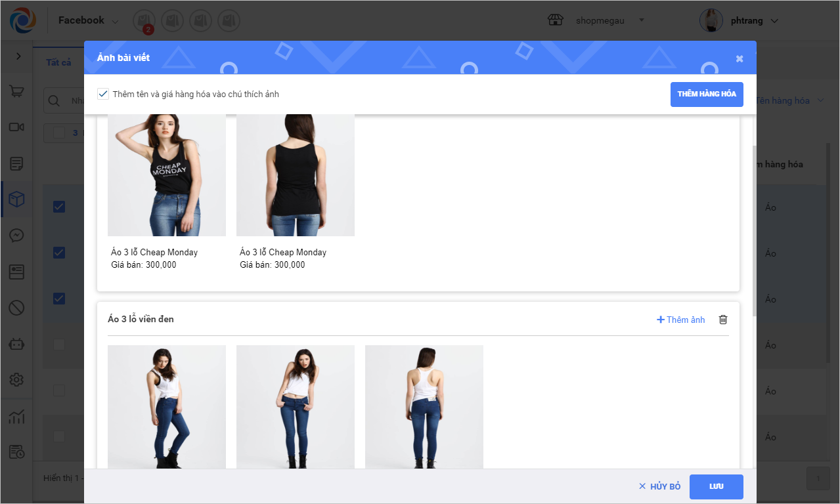Viewport: 840px width, 504px height.
Task: Uncheck the third selected row checkbox
Action: tap(59, 299)
